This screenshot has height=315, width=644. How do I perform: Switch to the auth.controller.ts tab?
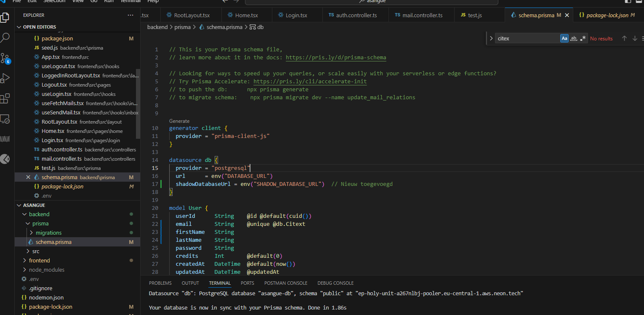click(356, 15)
